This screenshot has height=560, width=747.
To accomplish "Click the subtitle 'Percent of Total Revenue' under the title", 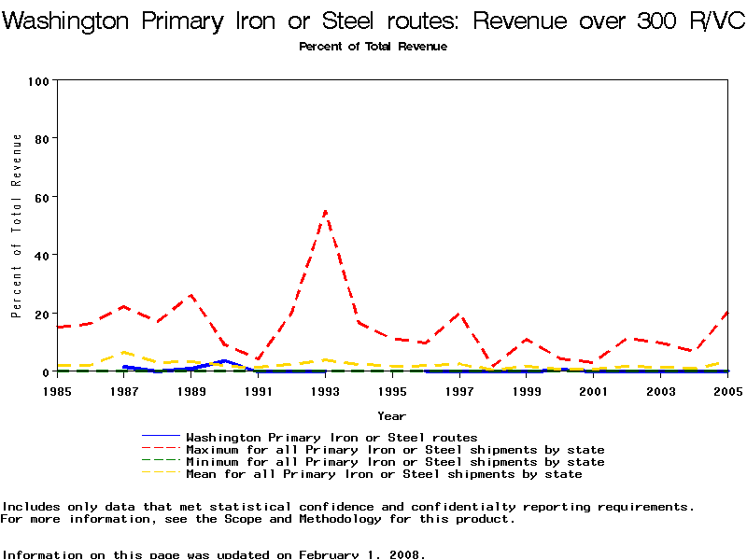I will (x=373, y=47).
